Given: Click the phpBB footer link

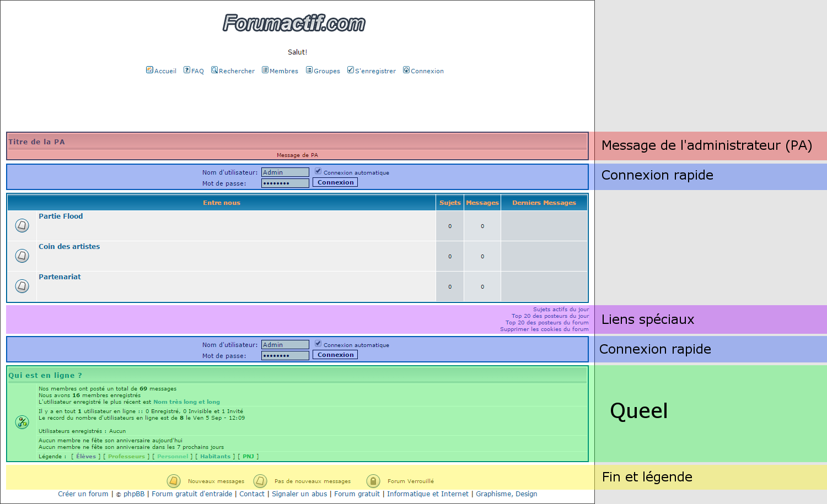Looking at the screenshot, I should [134, 494].
